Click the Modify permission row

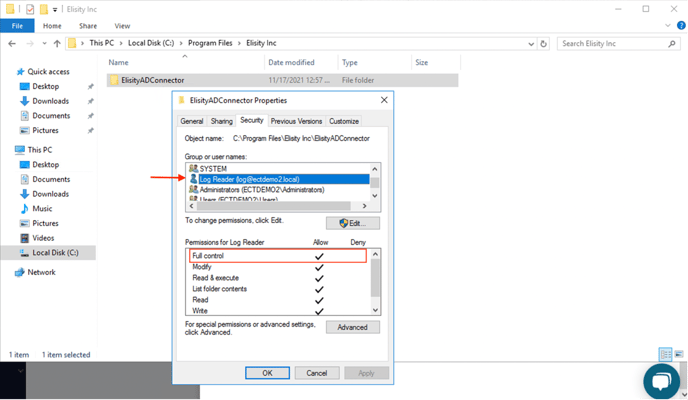coord(278,267)
